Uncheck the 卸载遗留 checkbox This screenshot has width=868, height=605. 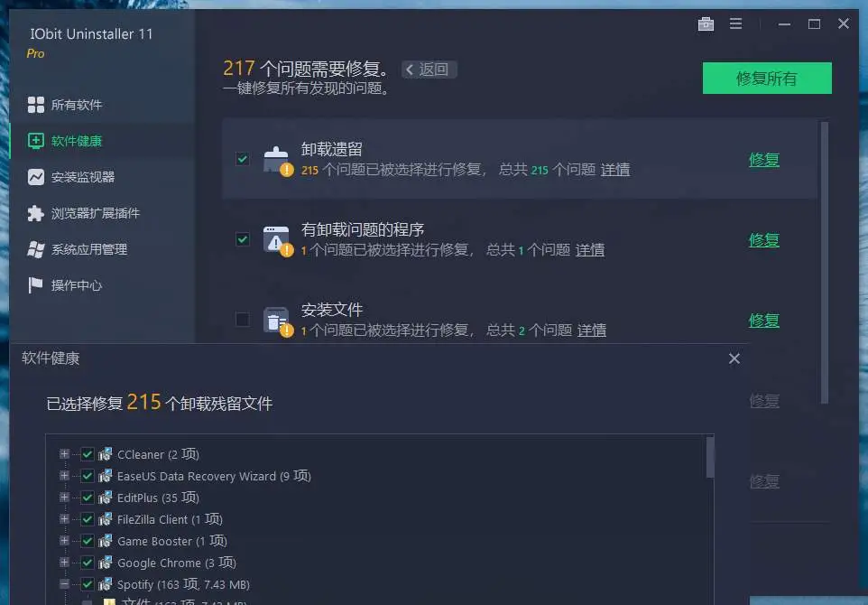tap(242, 159)
